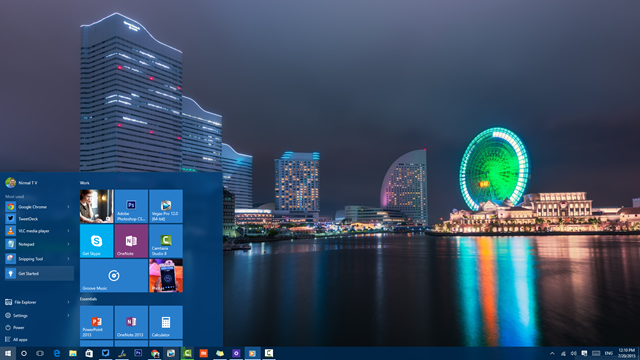Open the touch keyboard tray icon
640x360 pixels.
pos(596,353)
